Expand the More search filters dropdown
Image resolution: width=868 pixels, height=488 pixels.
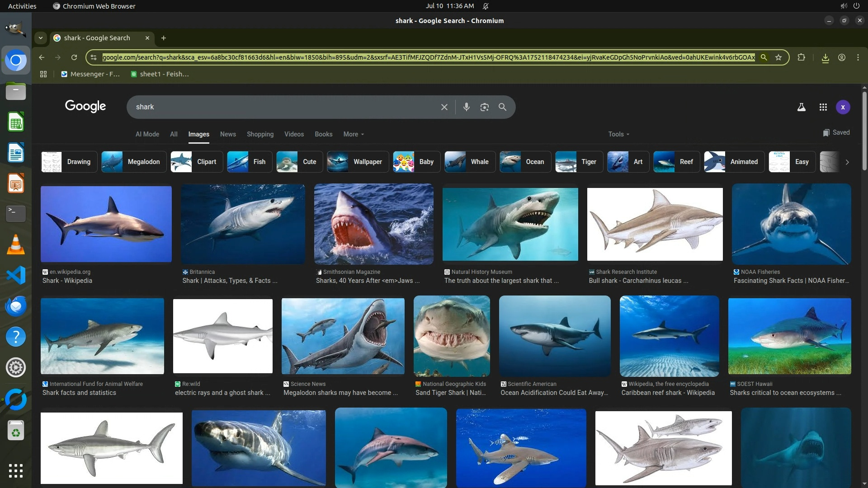point(353,134)
